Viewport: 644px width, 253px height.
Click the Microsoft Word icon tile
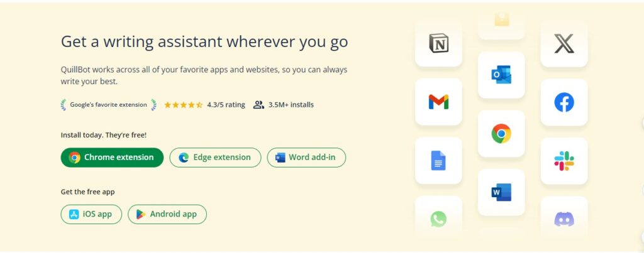coord(501,192)
